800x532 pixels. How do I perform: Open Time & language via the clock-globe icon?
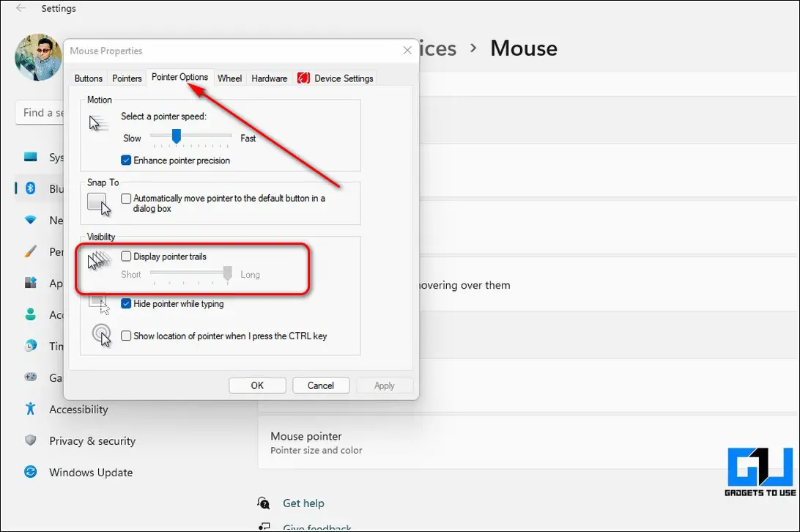pyautogui.click(x=31, y=346)
